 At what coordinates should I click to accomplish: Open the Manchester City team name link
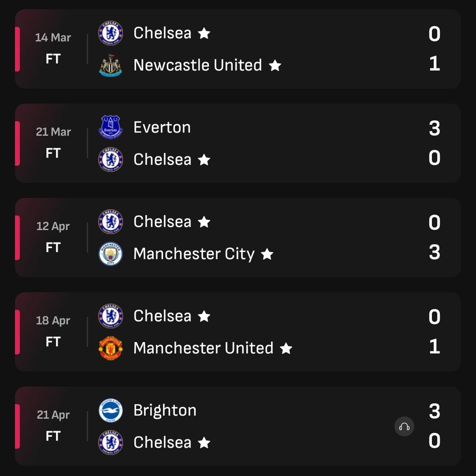[x=194, y=254]
